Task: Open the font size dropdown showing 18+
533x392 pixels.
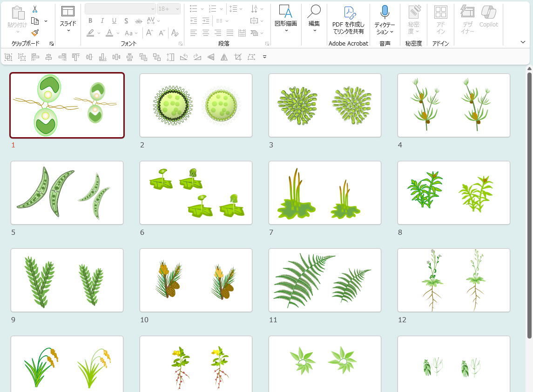Action: pyautogui.click(x=169, y=9)
